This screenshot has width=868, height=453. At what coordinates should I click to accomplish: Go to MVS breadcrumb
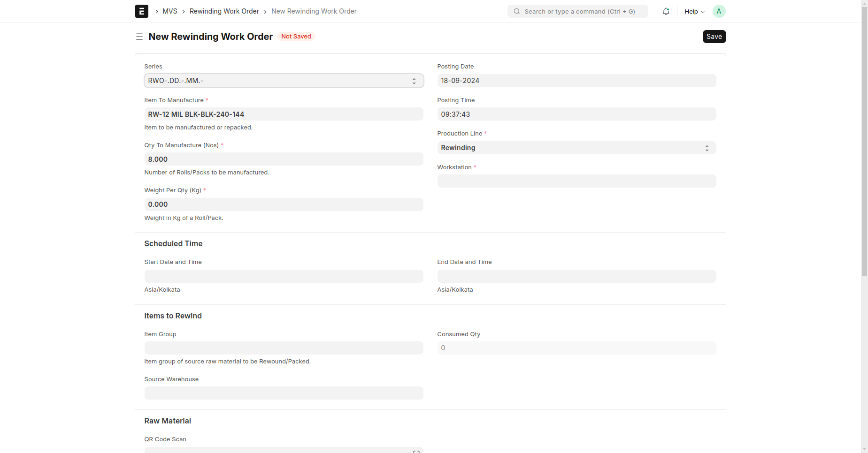tap(169, 11)
